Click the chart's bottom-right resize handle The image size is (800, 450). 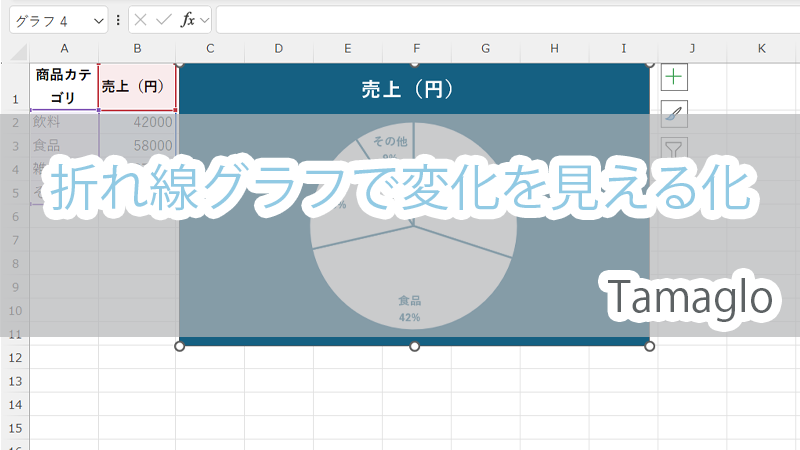coord(649,346)
